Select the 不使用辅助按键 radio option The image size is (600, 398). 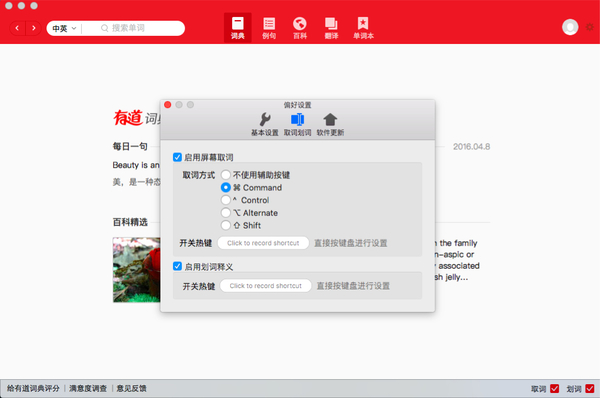226,175
